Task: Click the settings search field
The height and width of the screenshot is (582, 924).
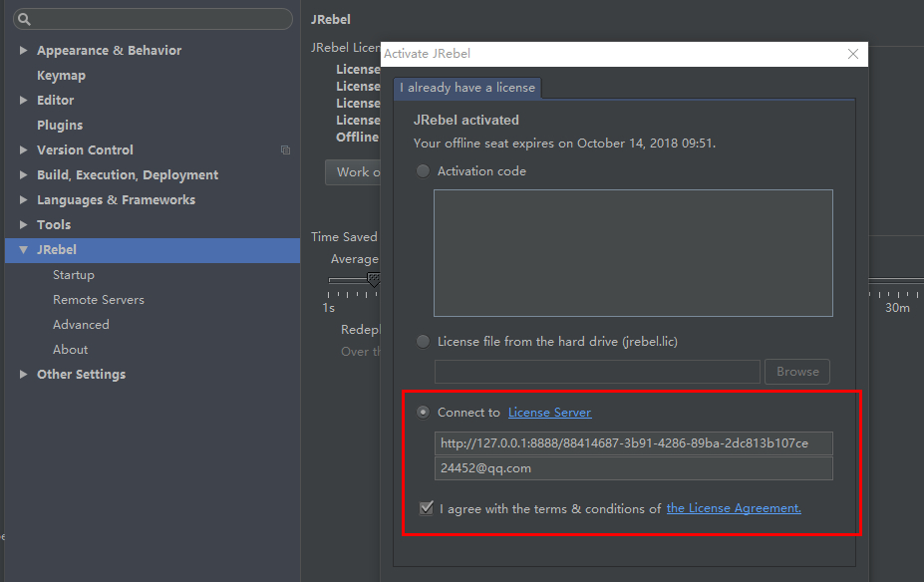Action: coord(153,19)
